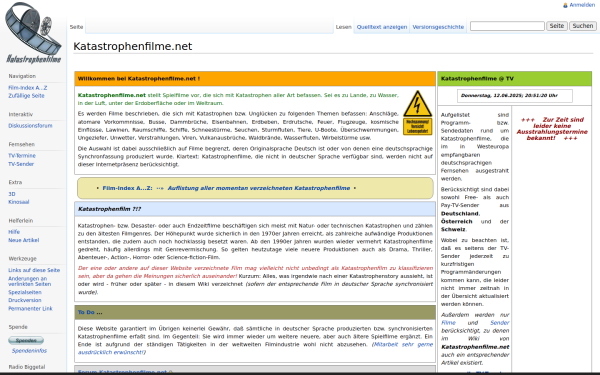Screen dimensions: 600x375
Task: Open the Anmelden login link
Action: 582,5
